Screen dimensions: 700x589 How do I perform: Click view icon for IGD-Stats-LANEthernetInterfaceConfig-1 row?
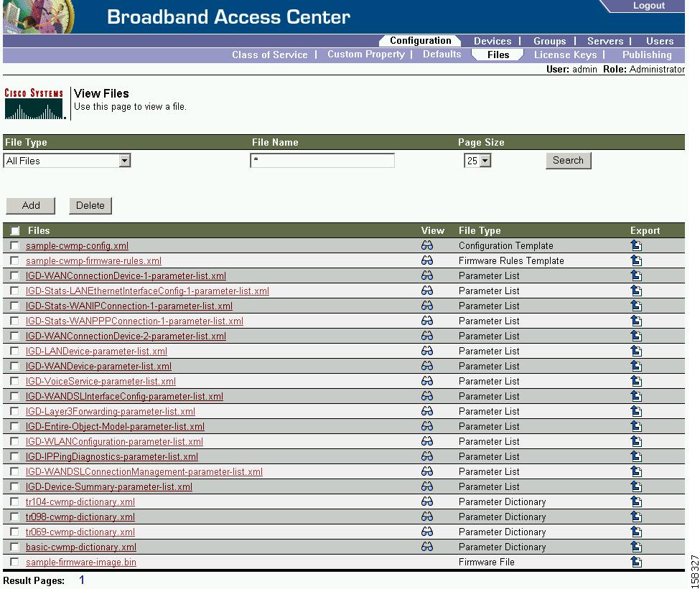pos(426,291)
